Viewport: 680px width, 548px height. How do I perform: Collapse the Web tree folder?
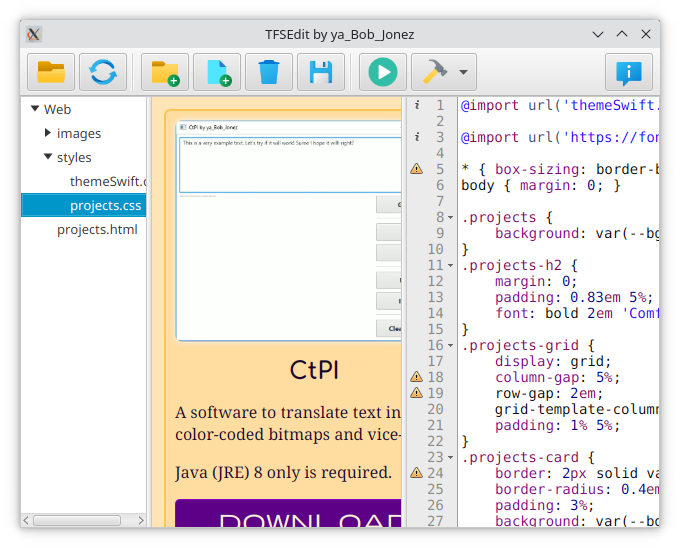click(x=35, y=109)
